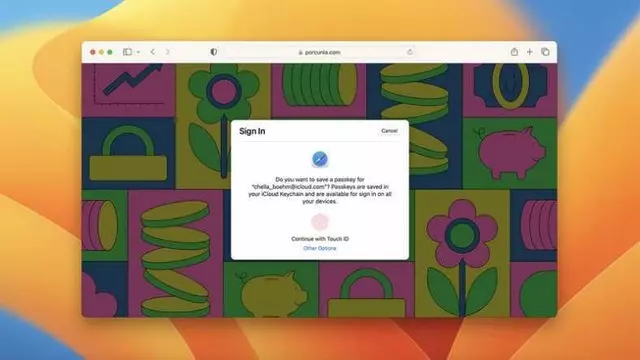Click the porcunia.com address bar

(x=319, y=52)
